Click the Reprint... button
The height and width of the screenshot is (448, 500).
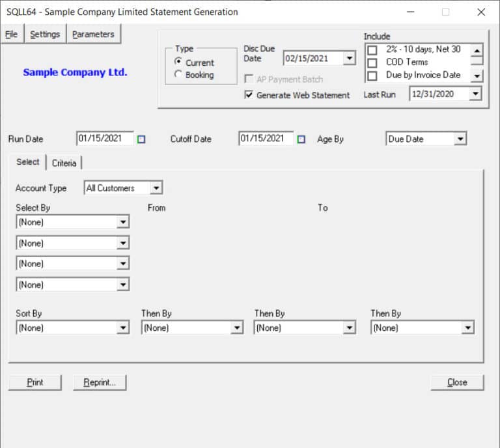pos(100,382)
